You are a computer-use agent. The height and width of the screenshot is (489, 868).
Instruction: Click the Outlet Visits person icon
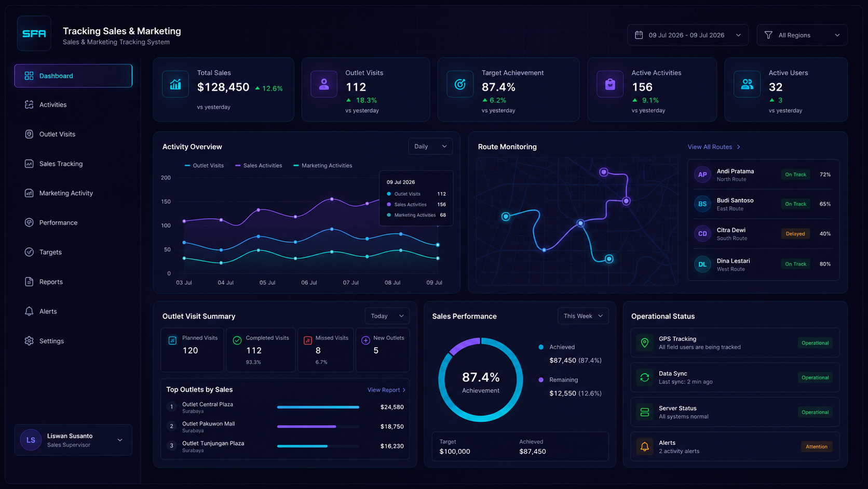pyautogui.click(x=324, y=84)
